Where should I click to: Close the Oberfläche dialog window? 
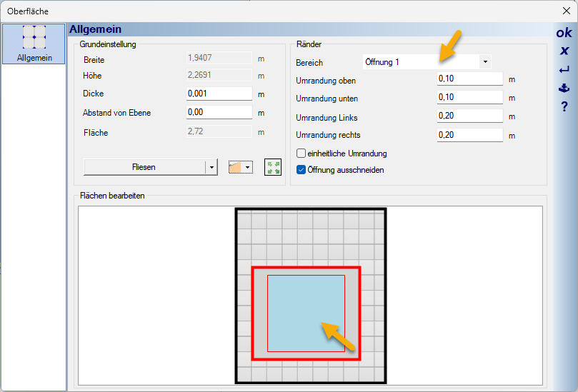point(567,11)
